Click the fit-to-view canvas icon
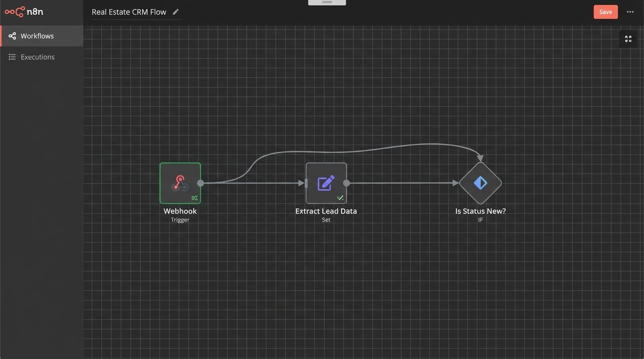Viewport: 644px width, 359px height. click(x=628, y=39)
